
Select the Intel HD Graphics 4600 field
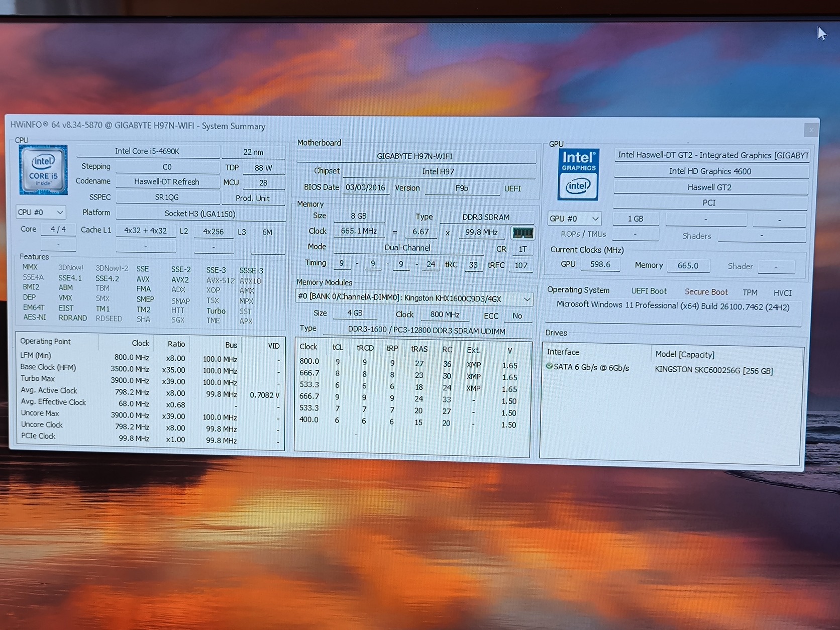coord(710,171)
